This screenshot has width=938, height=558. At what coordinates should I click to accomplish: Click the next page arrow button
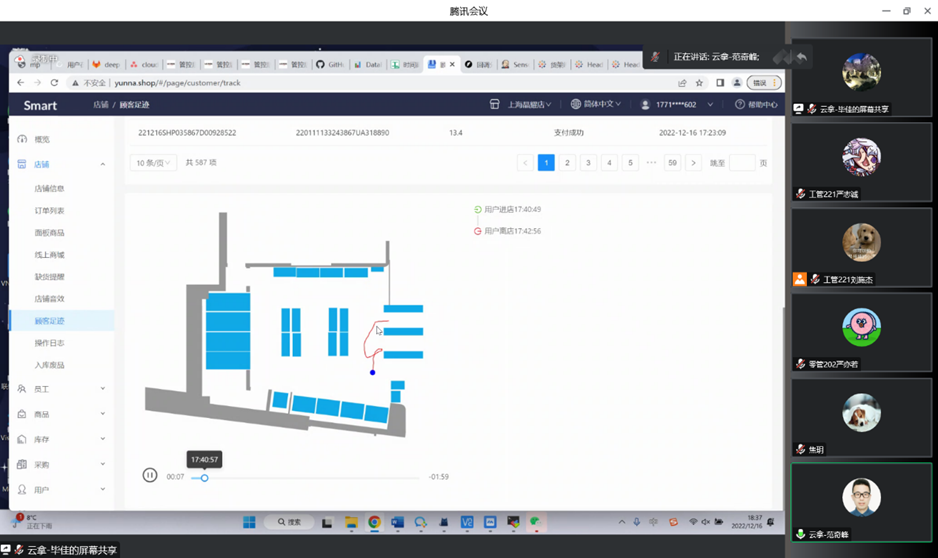(x=693, y=163)
